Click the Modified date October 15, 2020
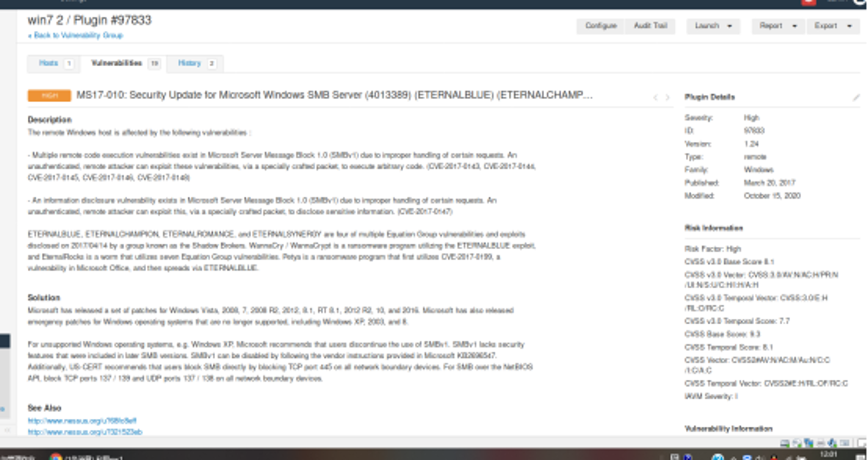The image size is (868, 460). (772, 196)
